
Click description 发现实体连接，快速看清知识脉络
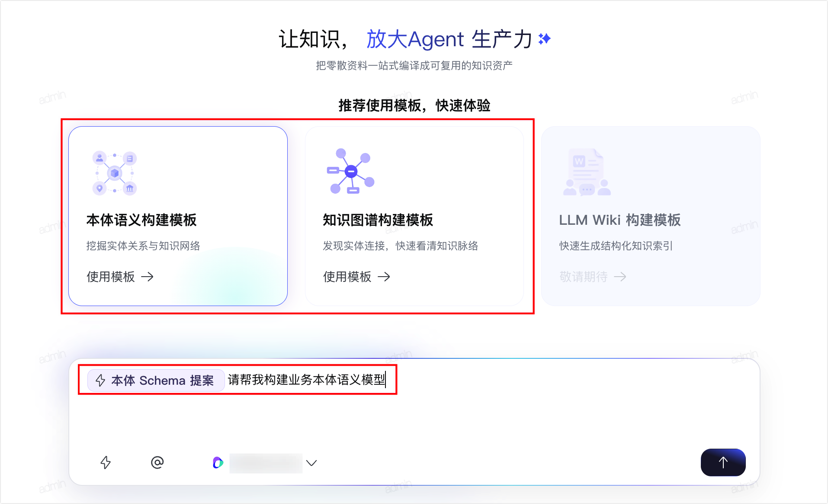[x=400, y=246]
